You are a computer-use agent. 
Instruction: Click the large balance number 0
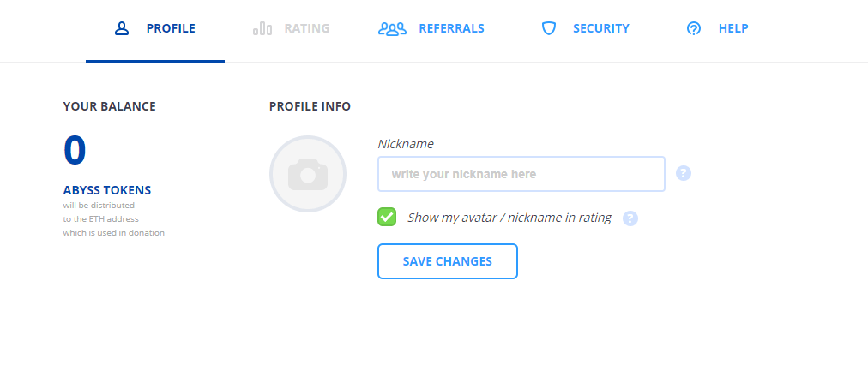click(75, 150)
